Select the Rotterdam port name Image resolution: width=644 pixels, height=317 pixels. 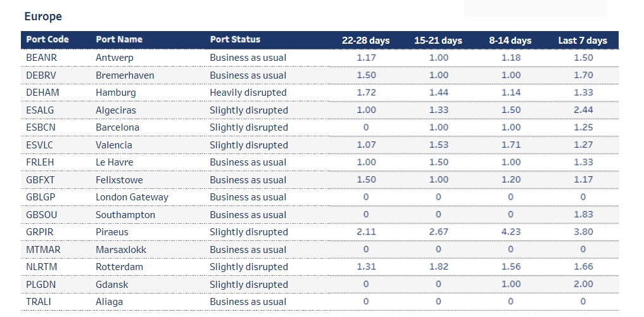(x=119, y=267)
